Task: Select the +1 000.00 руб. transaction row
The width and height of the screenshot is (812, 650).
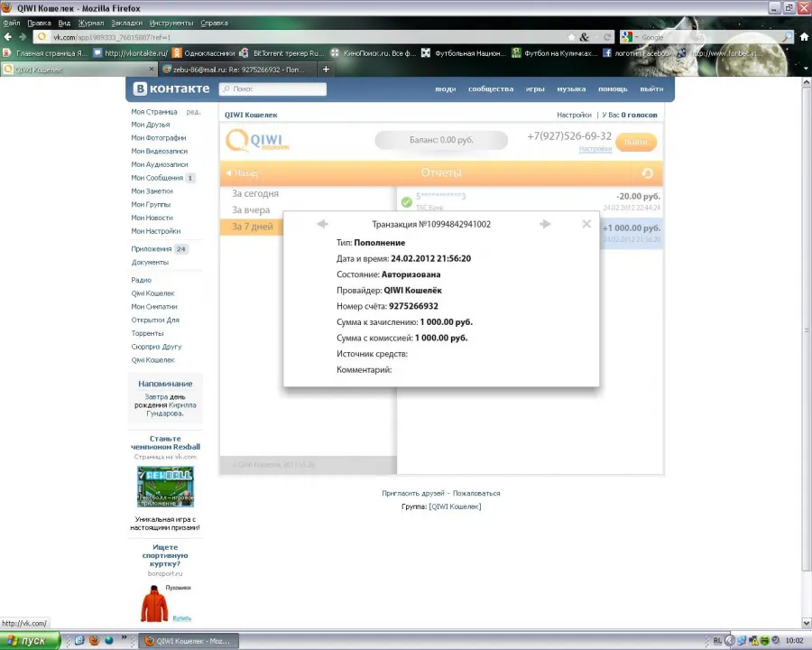Action: coord(632,233)
